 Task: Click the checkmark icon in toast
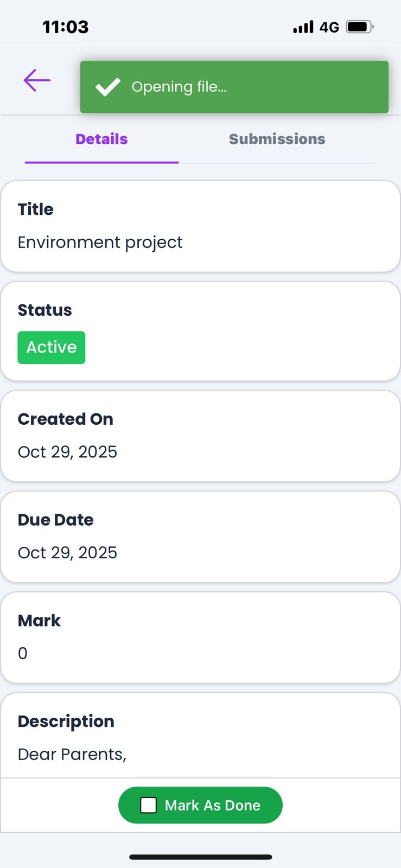tap(107, 87)
